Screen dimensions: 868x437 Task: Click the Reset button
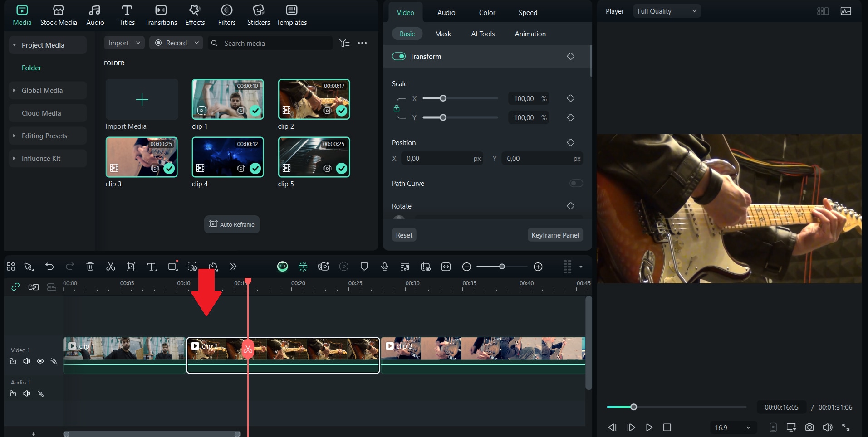coord(404,235)
